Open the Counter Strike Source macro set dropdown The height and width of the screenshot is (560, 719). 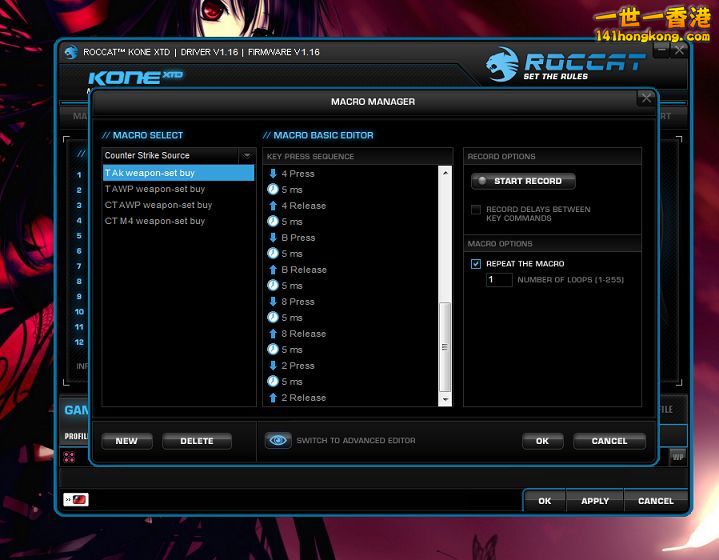tap(247, 155)
